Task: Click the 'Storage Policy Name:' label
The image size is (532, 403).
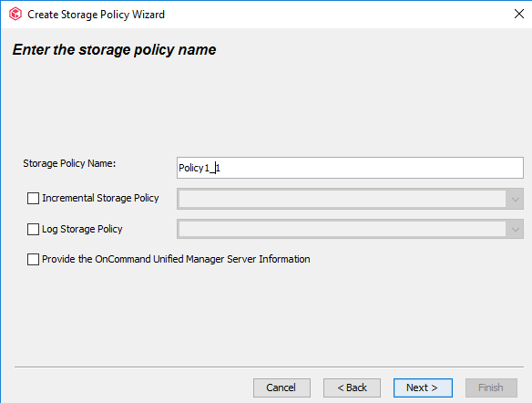Action: (x=69, y=163)
